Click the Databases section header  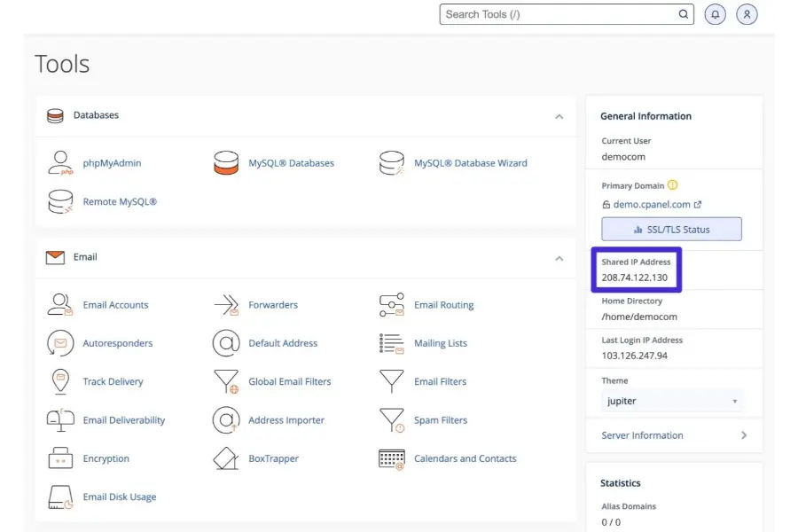coord(305,116)
